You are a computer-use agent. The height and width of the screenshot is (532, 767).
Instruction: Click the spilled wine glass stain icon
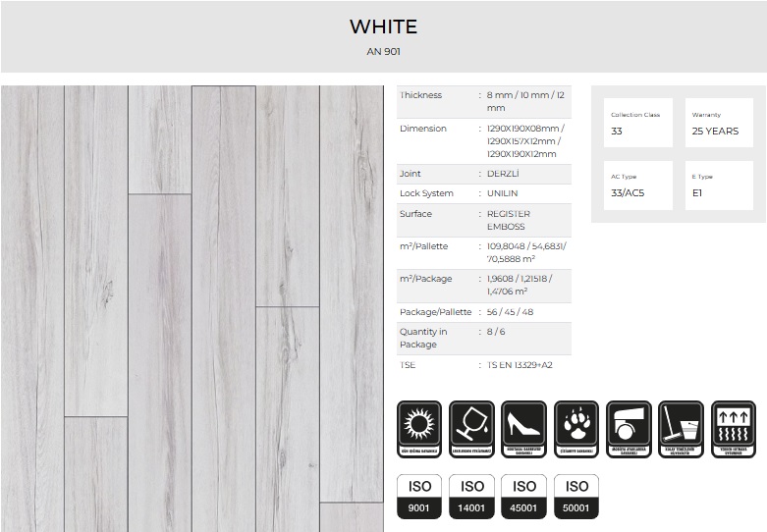tap(472, 429)
